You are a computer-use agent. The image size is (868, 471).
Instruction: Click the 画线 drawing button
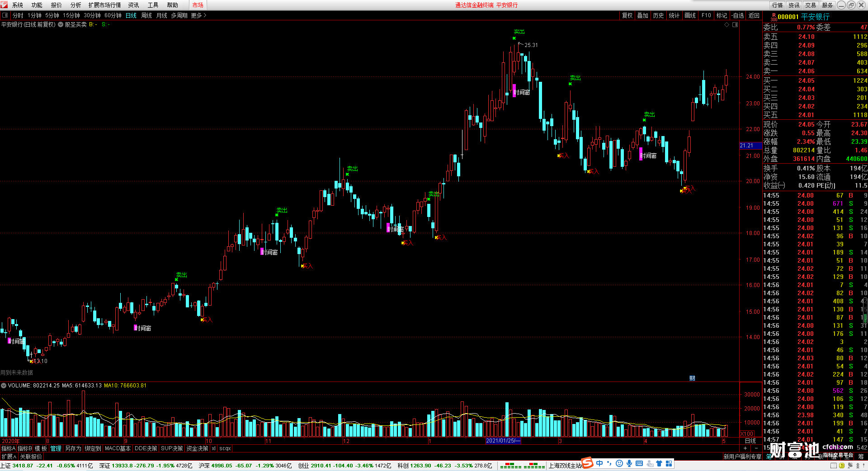point(690,15)
